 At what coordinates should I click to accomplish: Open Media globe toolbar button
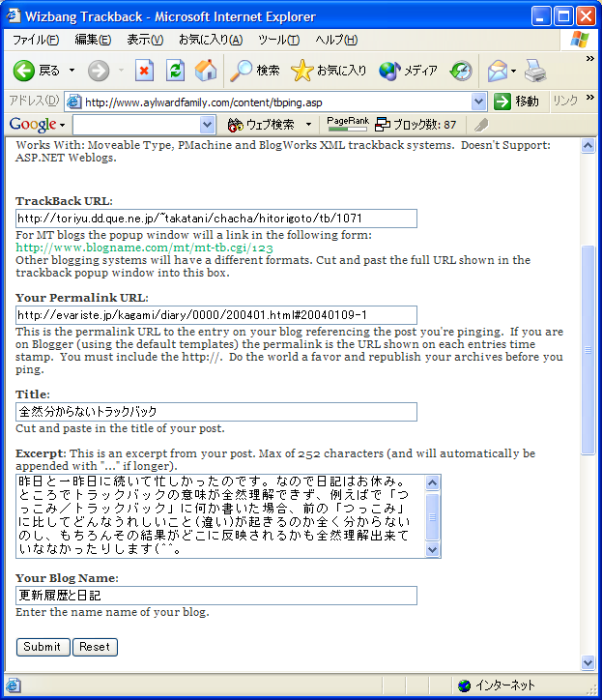pos(408,71)
